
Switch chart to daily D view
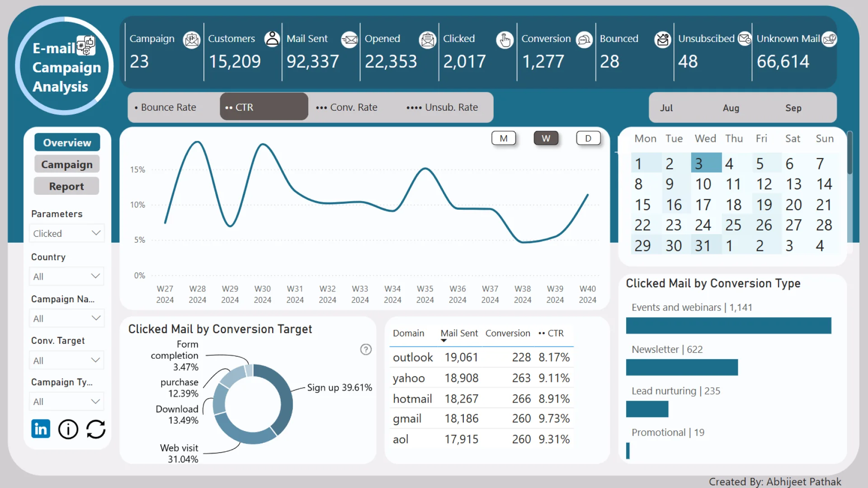point(588,138)
